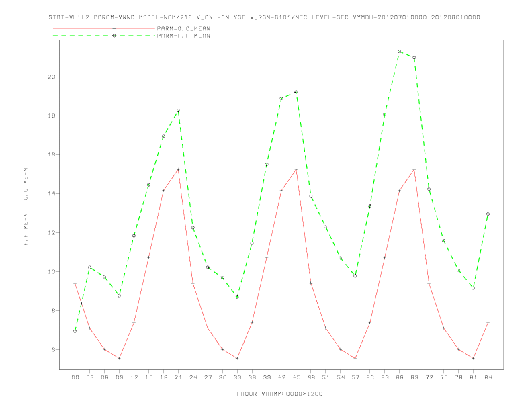Click the chart title line starting STAT=VL1L2
Image resolution: width=532 pixels, height=411 pixels.
pyautogui.click(x=264, y=17)
